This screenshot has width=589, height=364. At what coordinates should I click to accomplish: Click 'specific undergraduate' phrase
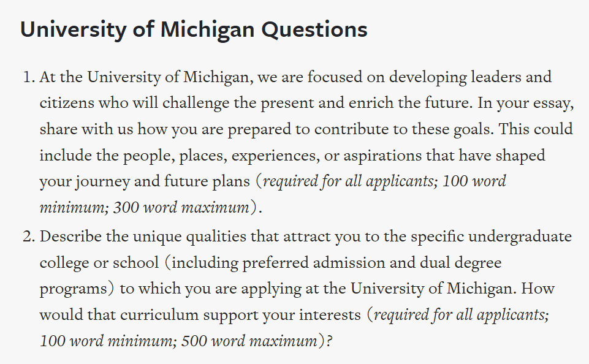491,237
